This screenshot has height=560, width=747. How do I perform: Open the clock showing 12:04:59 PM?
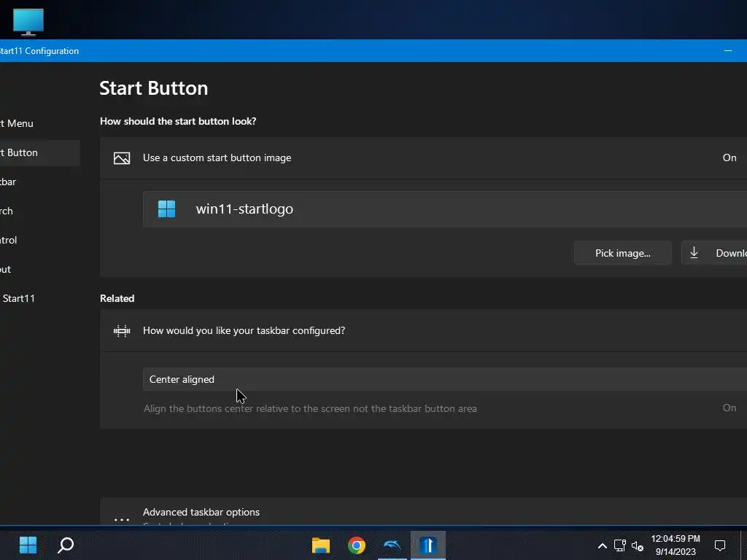[x=676, y=545]
